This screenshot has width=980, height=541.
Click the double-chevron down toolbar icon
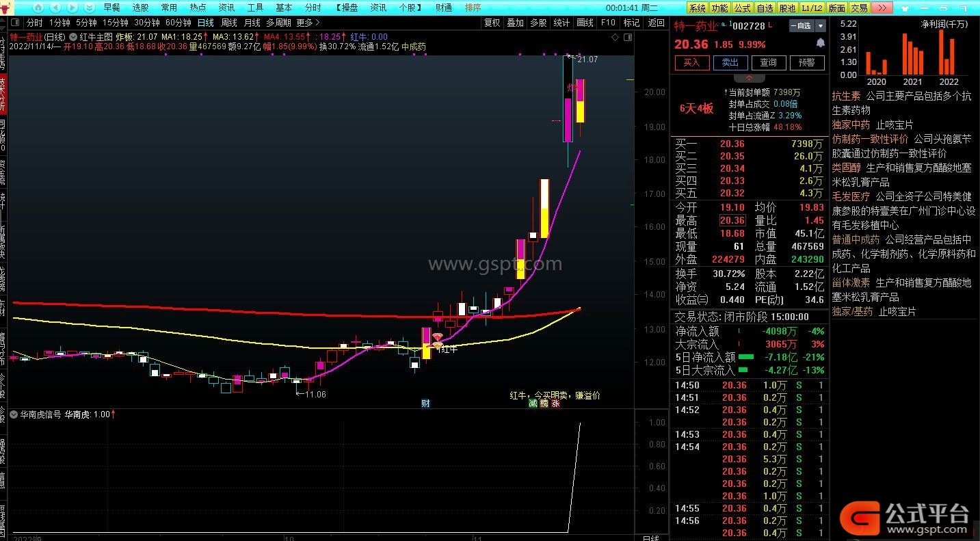[89, 8]
